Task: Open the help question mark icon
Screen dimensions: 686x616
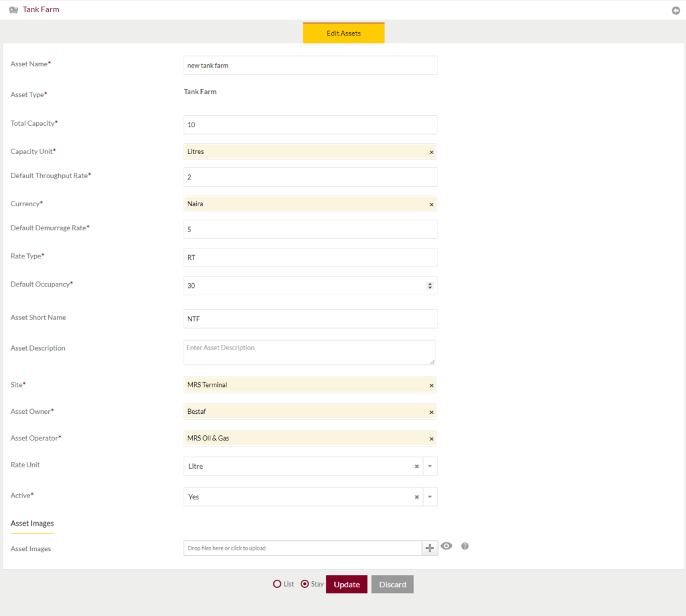Action: [x=465, y=546]
